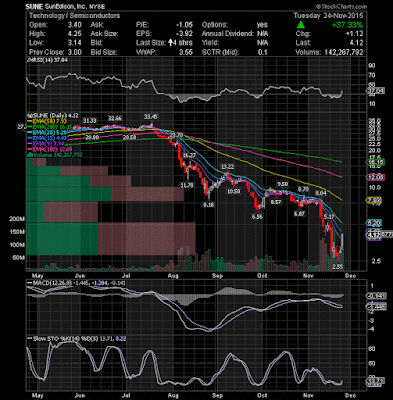Click the EPS value -3.92
Image resolution: width=393 pixels, height=400 pixels.
tap(184, 34)
